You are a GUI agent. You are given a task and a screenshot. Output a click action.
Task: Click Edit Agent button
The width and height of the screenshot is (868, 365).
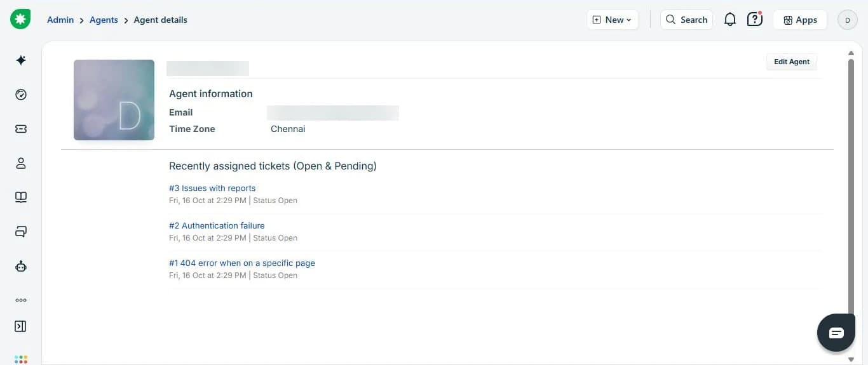click(x=792, y=62)
